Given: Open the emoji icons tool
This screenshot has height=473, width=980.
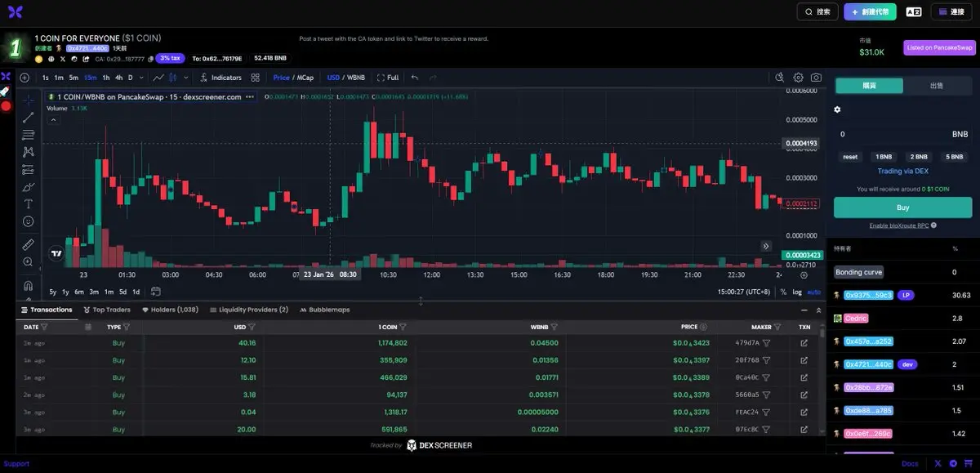Looking at the screenshot, I should coord(29,221).
